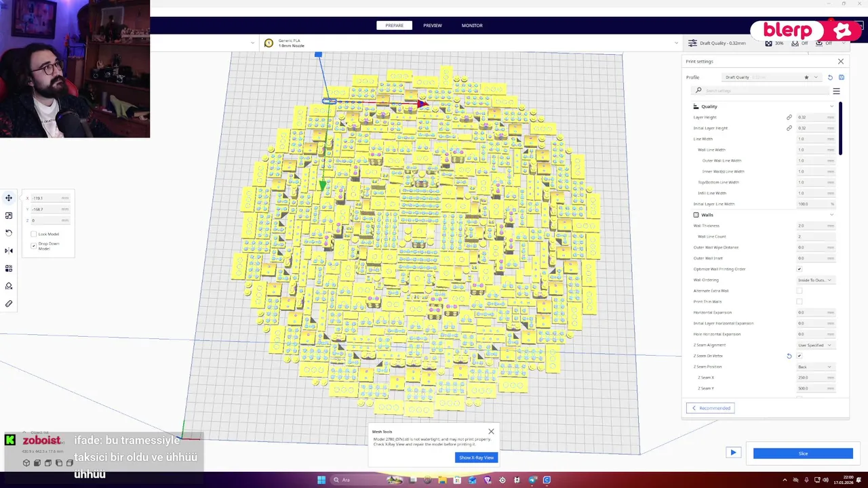The width and height of the screenshot is (868, 488).
Task: Click the print settings sliders icon
Action: [692, 43]
